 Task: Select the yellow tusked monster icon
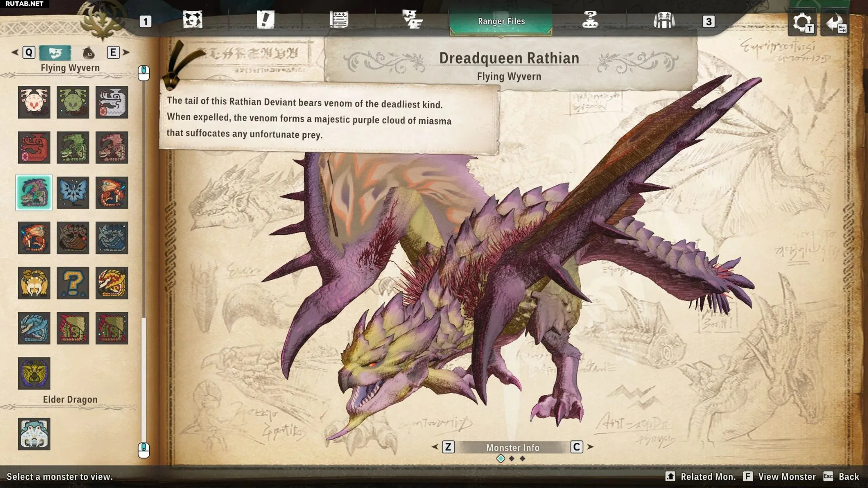pos(34,283)
